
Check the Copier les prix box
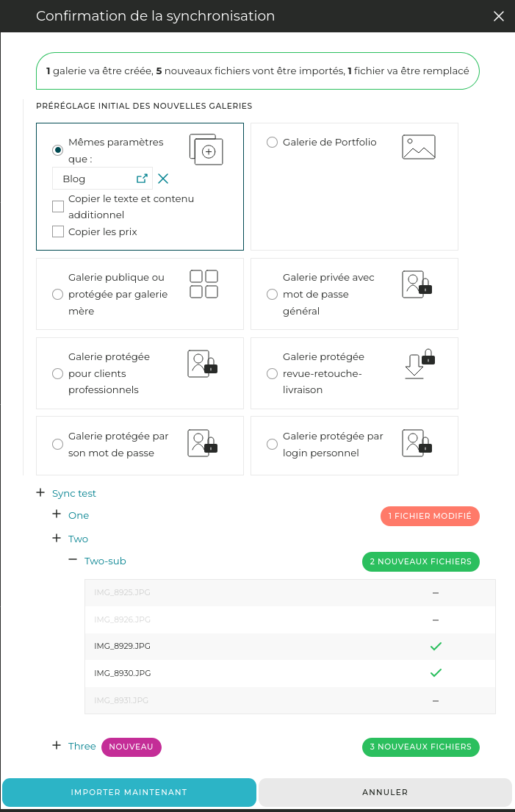(x=58, y=232)
